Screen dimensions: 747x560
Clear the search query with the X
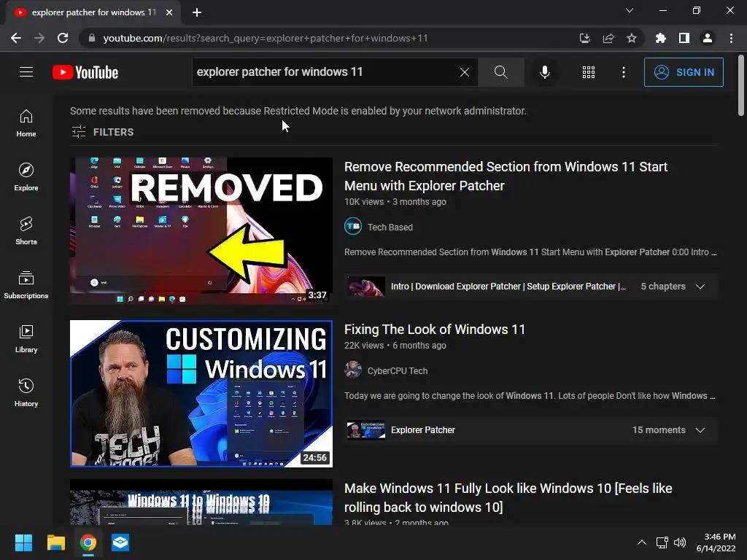coord(465,72)
